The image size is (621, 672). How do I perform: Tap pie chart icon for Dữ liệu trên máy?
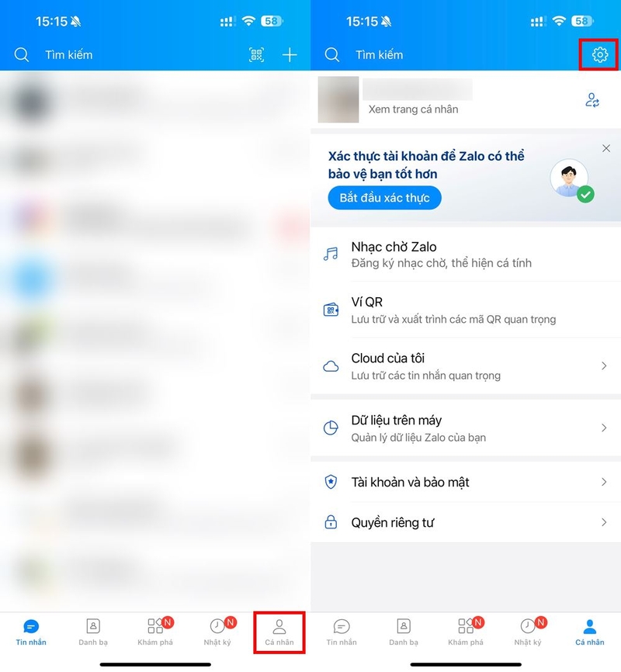point(331,428)
